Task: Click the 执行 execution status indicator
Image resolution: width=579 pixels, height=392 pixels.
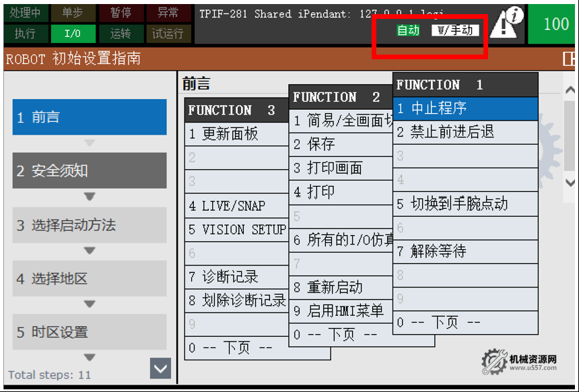Action: (26, 32)
